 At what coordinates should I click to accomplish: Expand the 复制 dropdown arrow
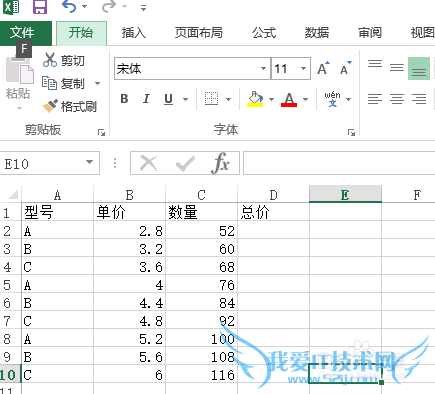point(97,83)
